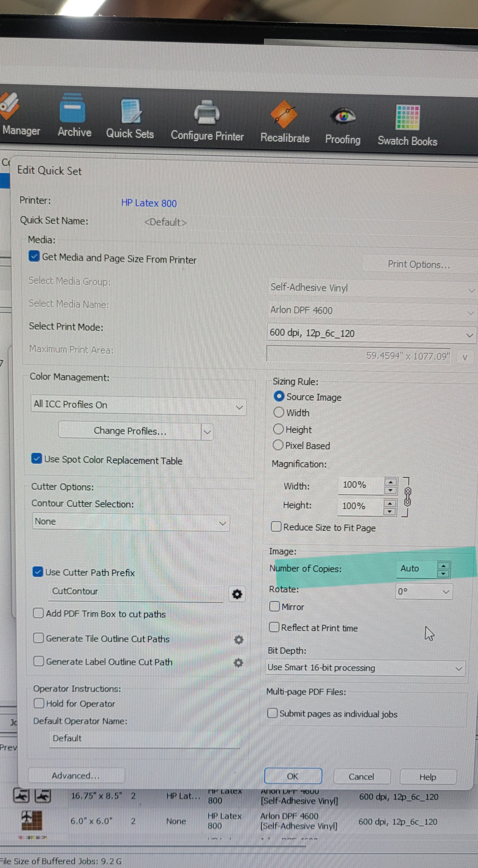Open the print mode dropdown 600 dpi, 12p_6c_120

point(371,334)
